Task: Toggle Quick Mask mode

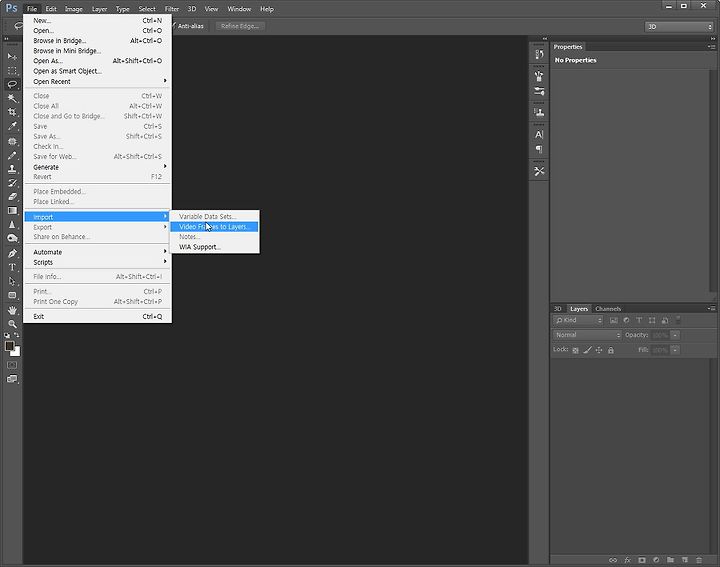Action: coord(12,365)
